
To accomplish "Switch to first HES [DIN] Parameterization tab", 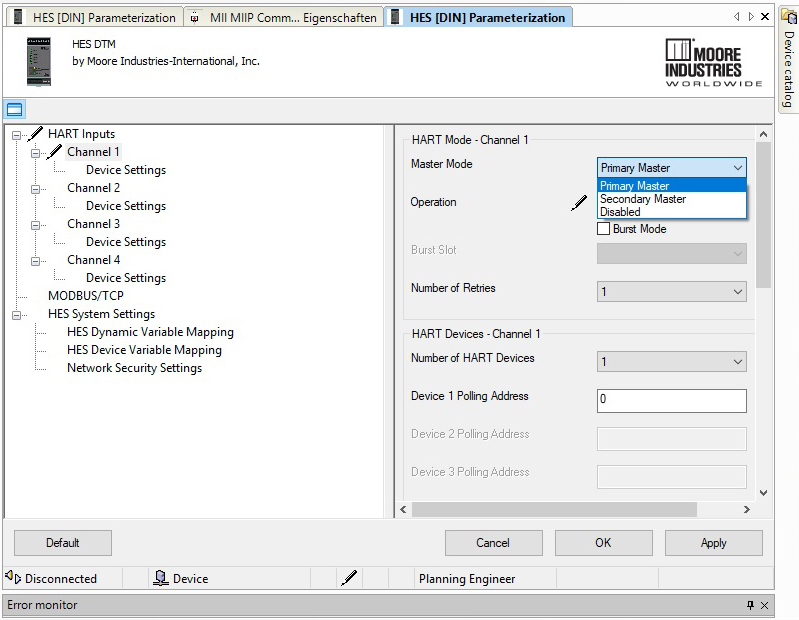I will [x=95, y=17].
